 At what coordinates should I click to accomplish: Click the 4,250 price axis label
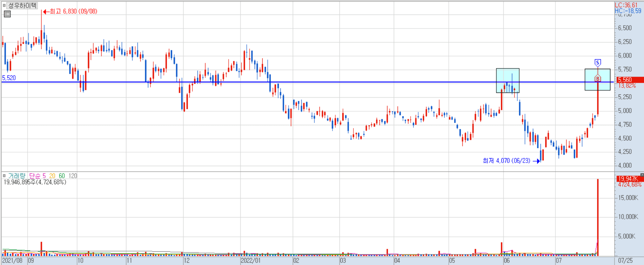pos(625,152)
